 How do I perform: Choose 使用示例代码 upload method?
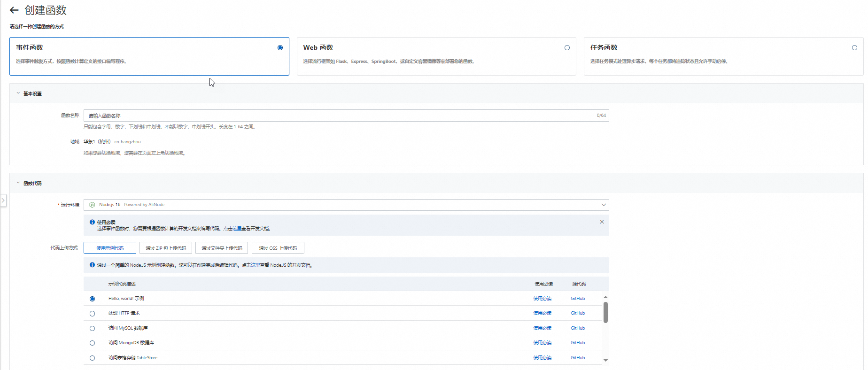click(x=110, y=248)
